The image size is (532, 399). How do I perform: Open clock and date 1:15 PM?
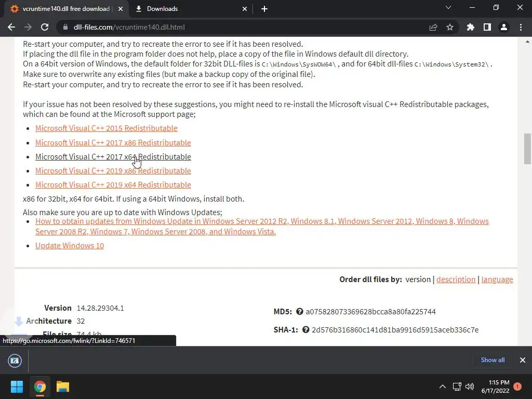click(x=495, y=387)
